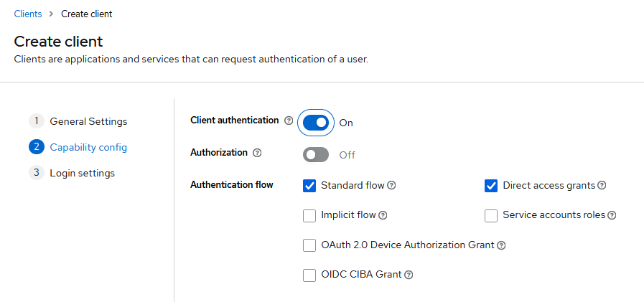The height and width of the screenshot is (302, 644).
Task: Enable the Authorization toggle
Action: [316, 154]
